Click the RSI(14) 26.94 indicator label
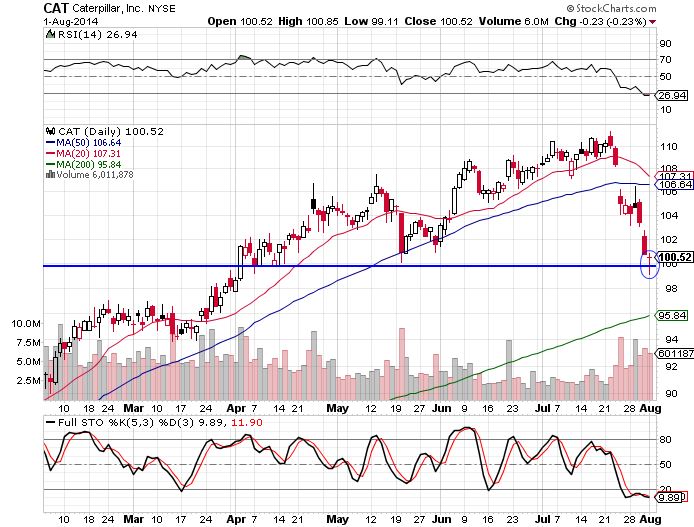 (97, 35)
